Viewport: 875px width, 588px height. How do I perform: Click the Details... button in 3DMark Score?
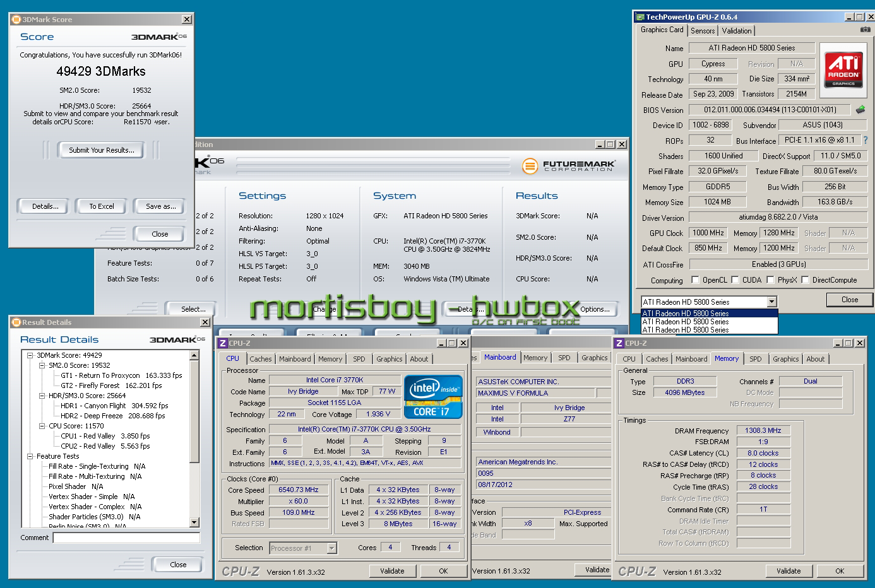coord(45,206)
